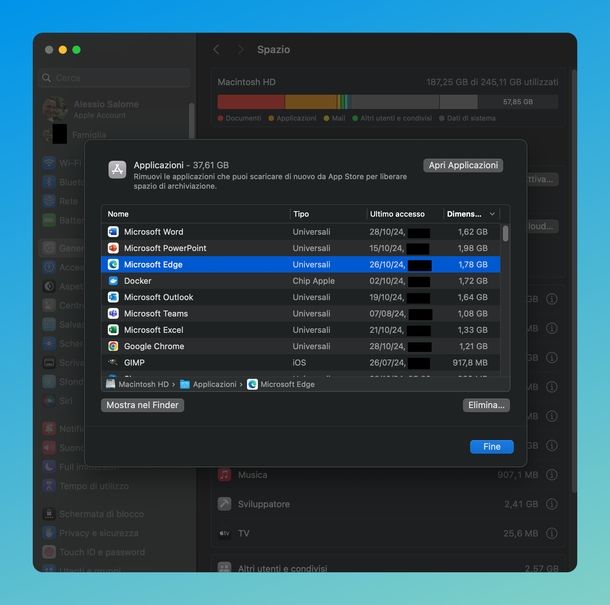610x605 pixels.
Task: Open Famiglia entry in sidebar
Action: point(75,135)
